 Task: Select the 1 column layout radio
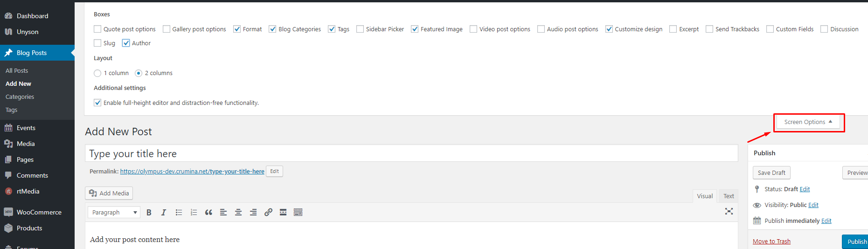[97, 73]
